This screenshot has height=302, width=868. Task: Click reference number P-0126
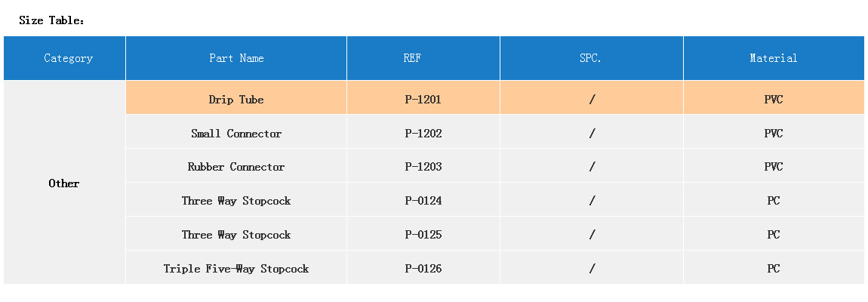coord(423,269)
